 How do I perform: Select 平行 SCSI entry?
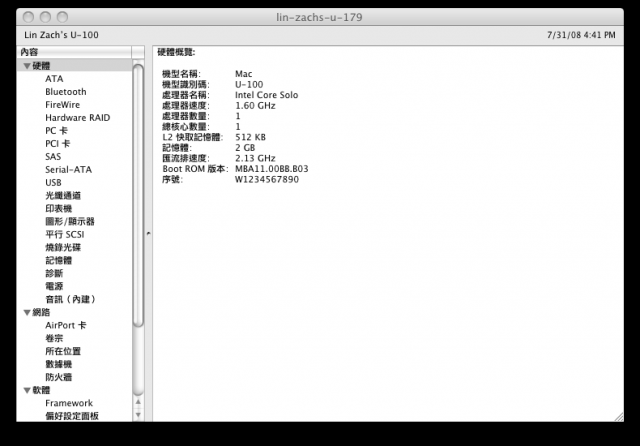pos(64,235)
